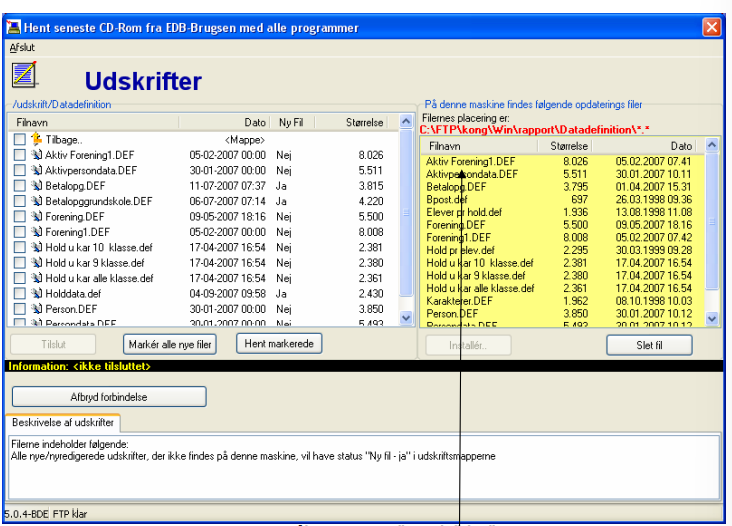
Task: Tick the checkbox next to Tilbage..
Action: coord(20,139)
